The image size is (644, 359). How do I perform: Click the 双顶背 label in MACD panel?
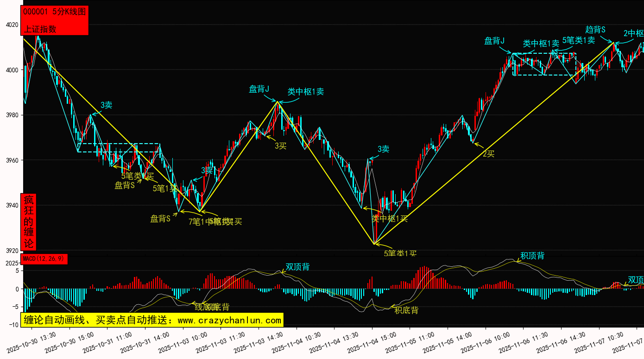pyautogui.click(x=297, y=267)
